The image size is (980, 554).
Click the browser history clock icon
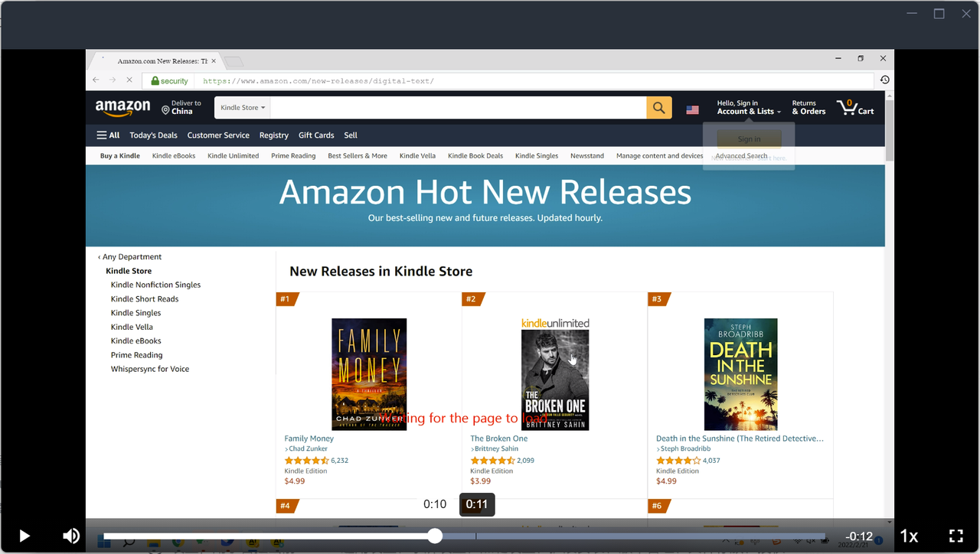coord(884,80)
